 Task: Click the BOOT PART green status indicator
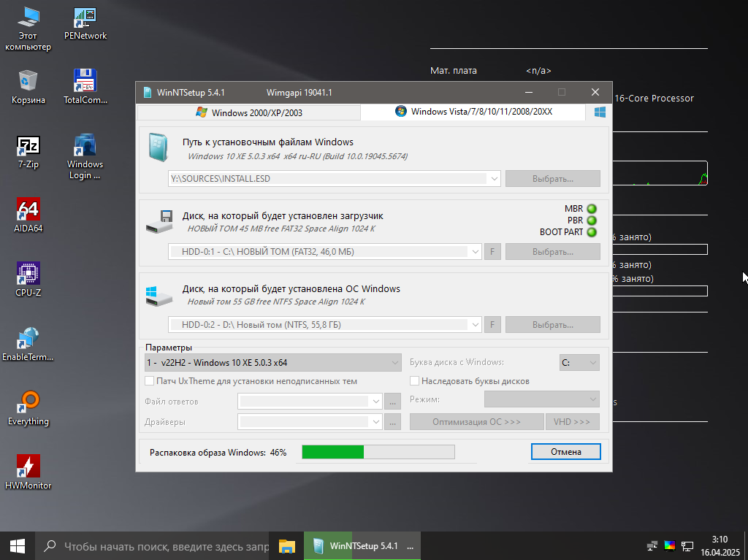point(592,232)
